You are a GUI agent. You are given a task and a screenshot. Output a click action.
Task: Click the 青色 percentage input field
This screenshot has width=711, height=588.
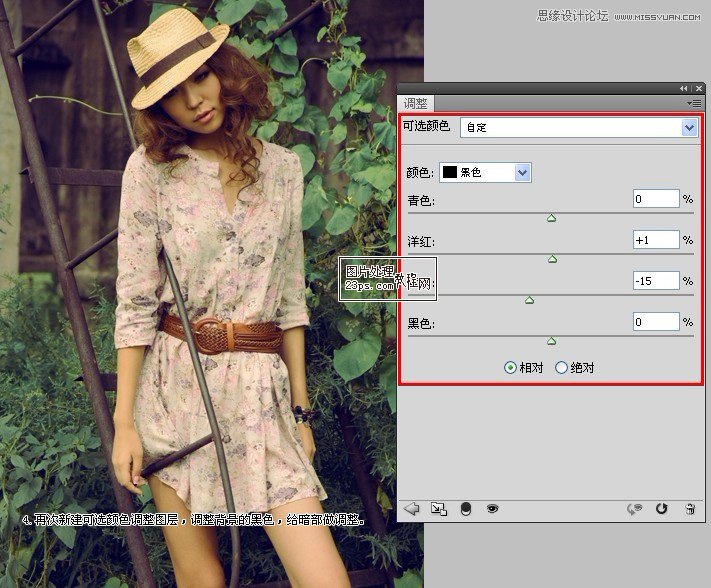tap(656, 199)
